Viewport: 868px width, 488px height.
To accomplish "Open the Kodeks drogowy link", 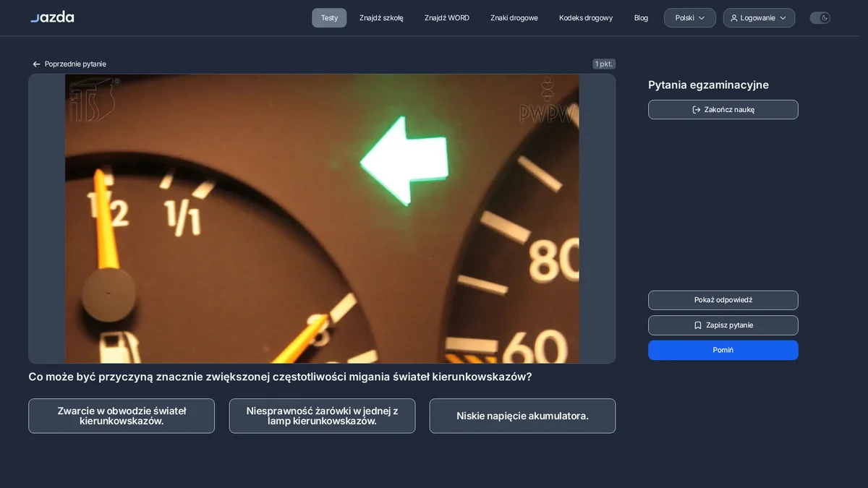I will pyautogui.click(x=586, y=18).
